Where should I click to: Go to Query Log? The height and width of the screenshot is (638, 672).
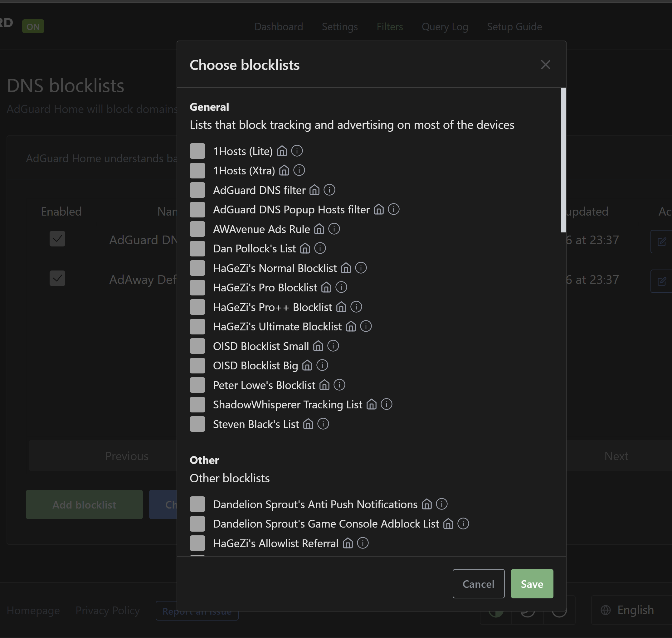coord(445,27)
